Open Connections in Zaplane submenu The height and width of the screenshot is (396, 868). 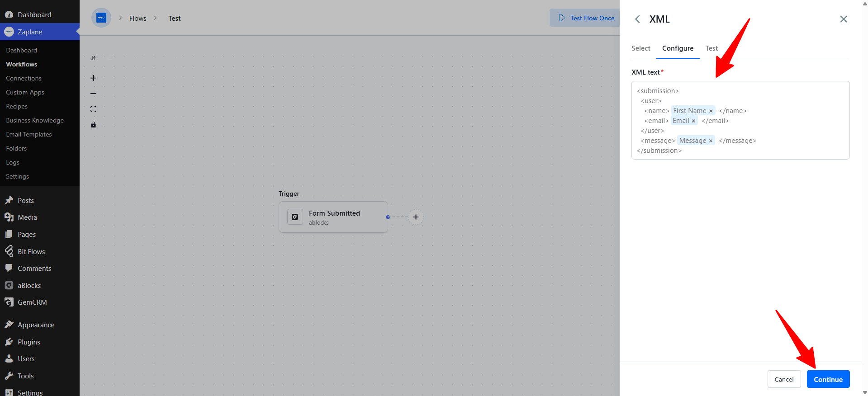(24, 78)
